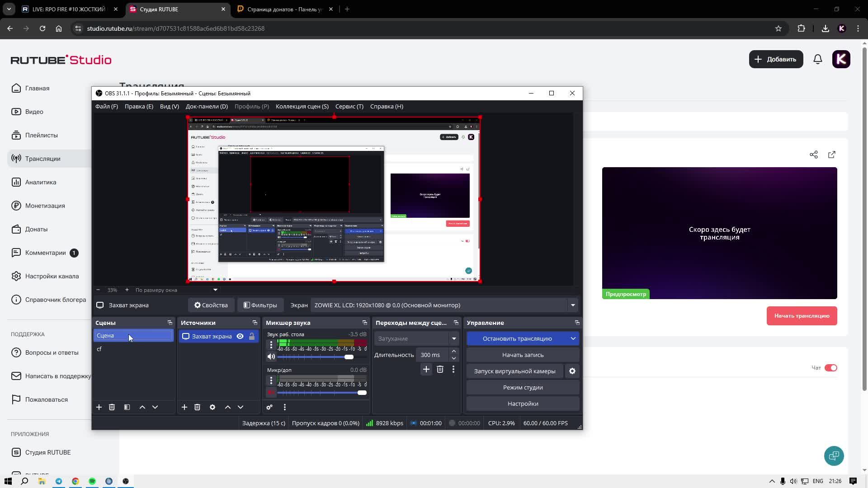The height and width of the screenshot is (488, 868).
Task: Open the Коллекция сцен (S) menu
Action: (302, 106)
